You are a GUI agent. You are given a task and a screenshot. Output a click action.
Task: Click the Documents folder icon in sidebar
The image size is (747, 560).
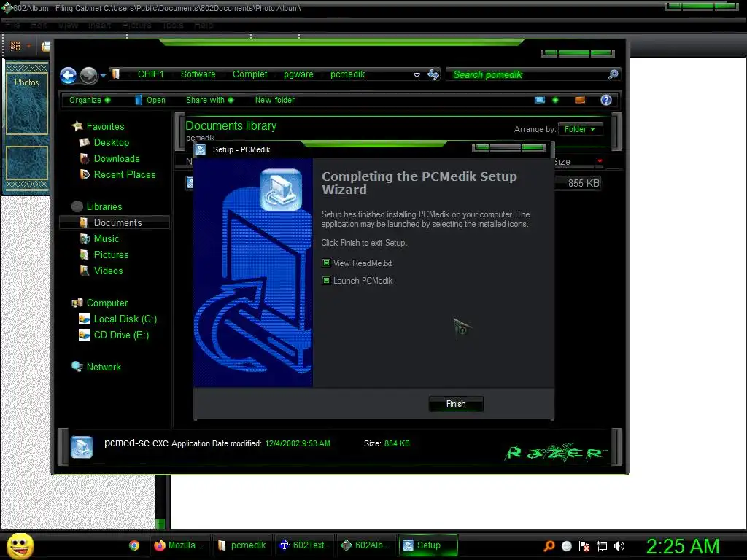tap(85, 222)
